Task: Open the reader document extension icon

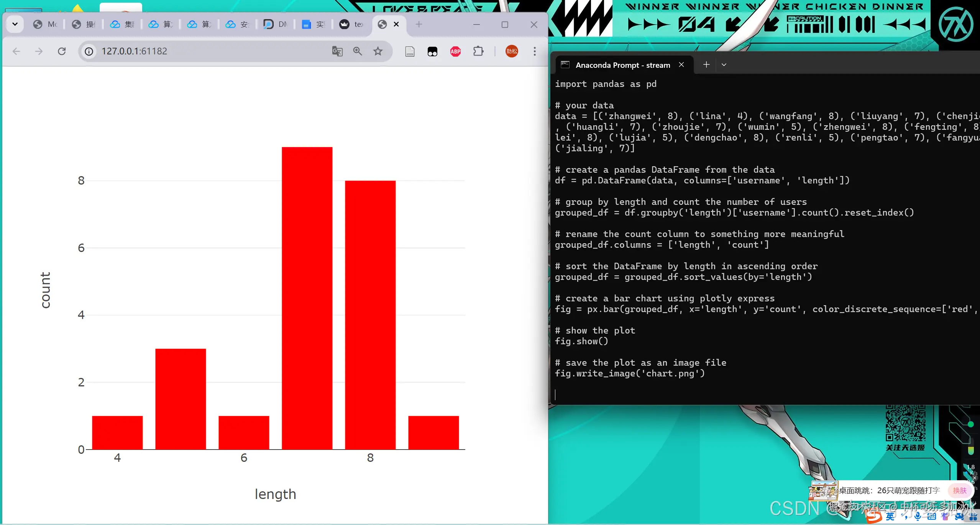Action: [410, 51]
